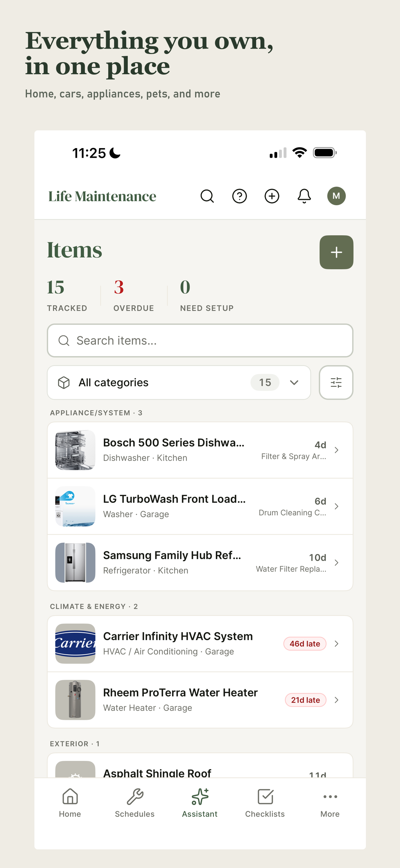Image resolution: width=400 pixels, height=868 pixels.
Task: Open Samsung Family Hub refrigerator thumbnail
Action: click(x=75, y=563)
